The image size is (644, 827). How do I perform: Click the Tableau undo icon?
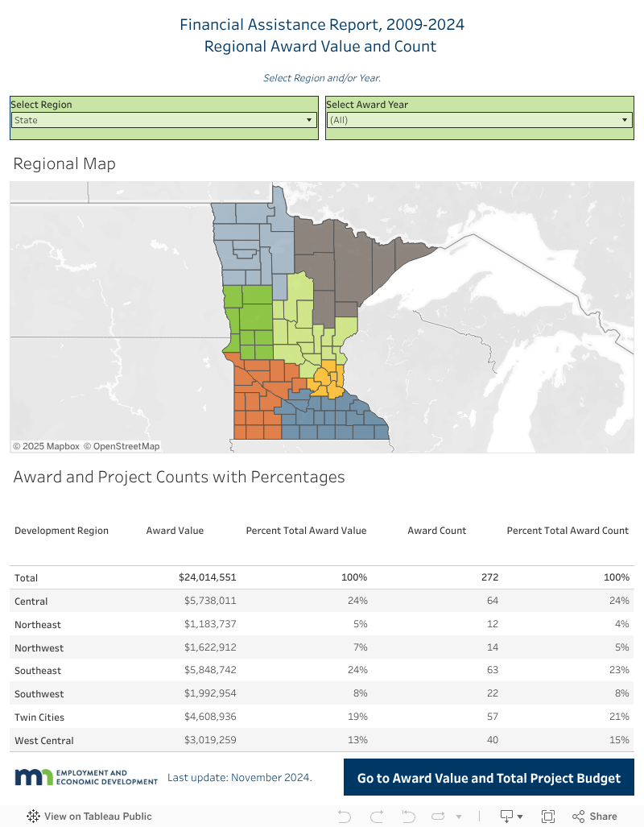[345, 816]
